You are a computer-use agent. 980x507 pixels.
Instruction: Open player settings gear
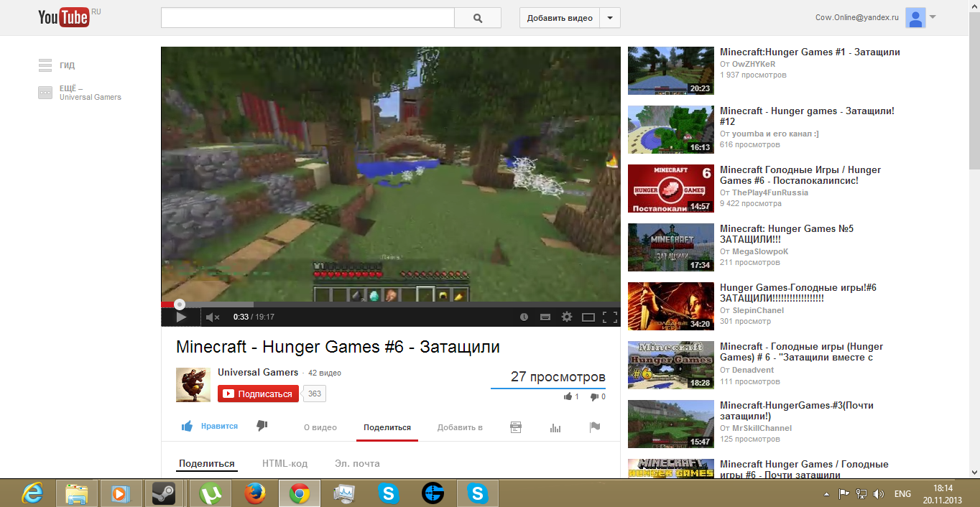(566, 317)
